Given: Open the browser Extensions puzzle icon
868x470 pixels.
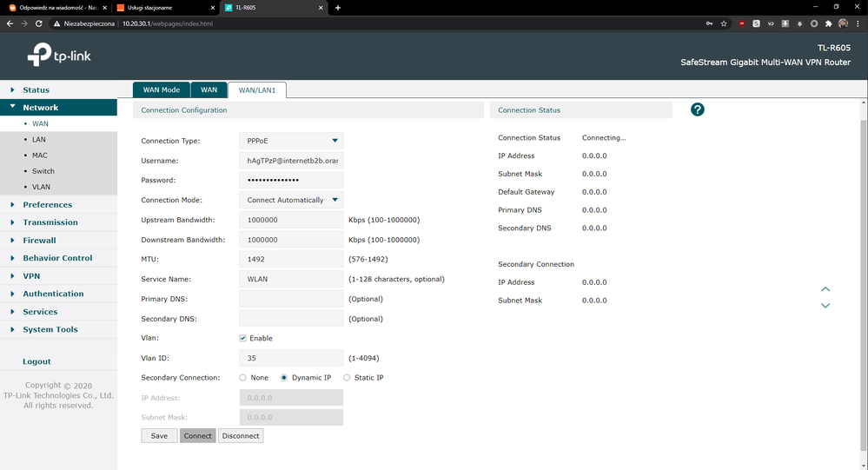Looking at the screenshot, I should pyautogui.click(x=829, y=23).
